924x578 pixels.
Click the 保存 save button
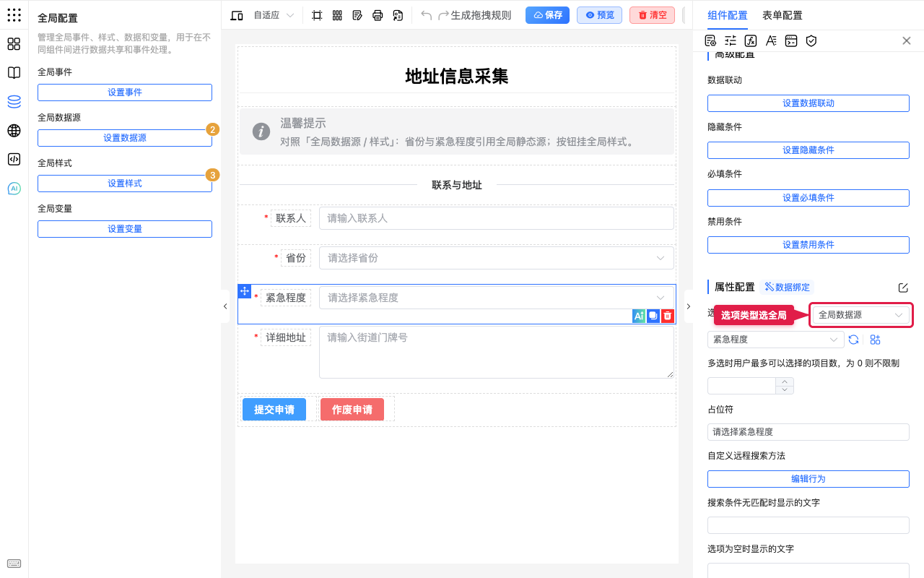click(x=547, y=15)
